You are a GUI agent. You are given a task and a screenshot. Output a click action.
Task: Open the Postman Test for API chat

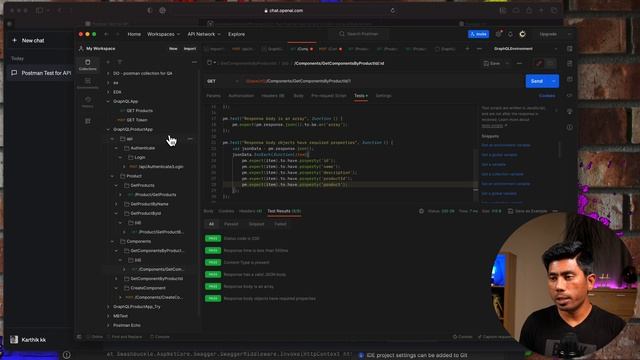[41, 73]
